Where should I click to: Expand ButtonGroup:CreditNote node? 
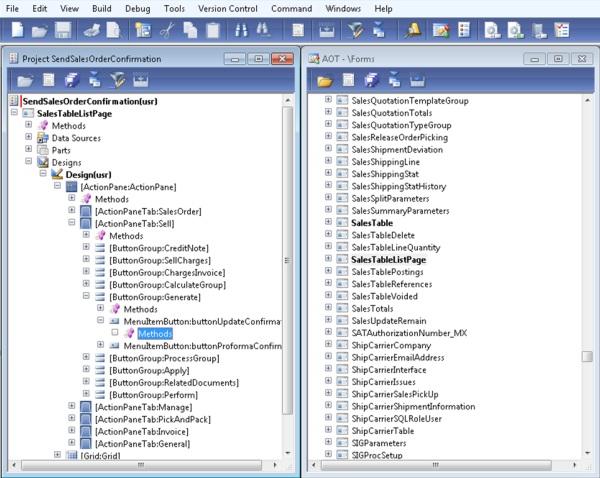[87, 248]
